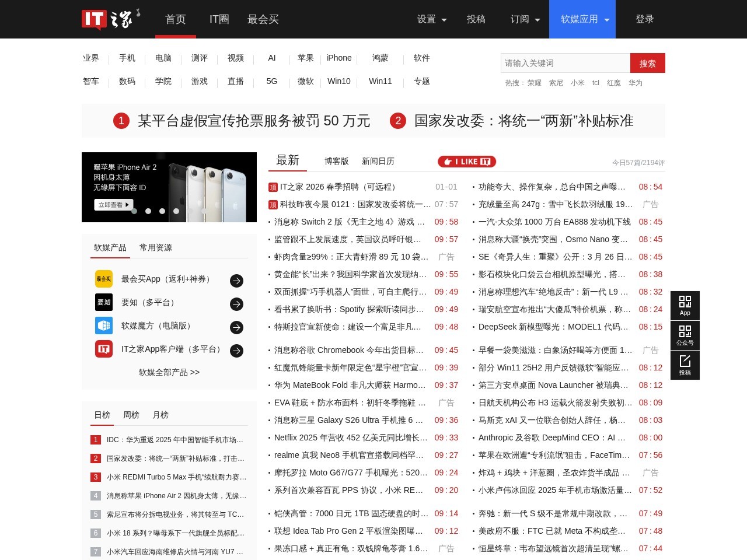Open the 最会买App yellow icon
The height and width of the screenshot is (560, 747).
click(x=104, y=279)
